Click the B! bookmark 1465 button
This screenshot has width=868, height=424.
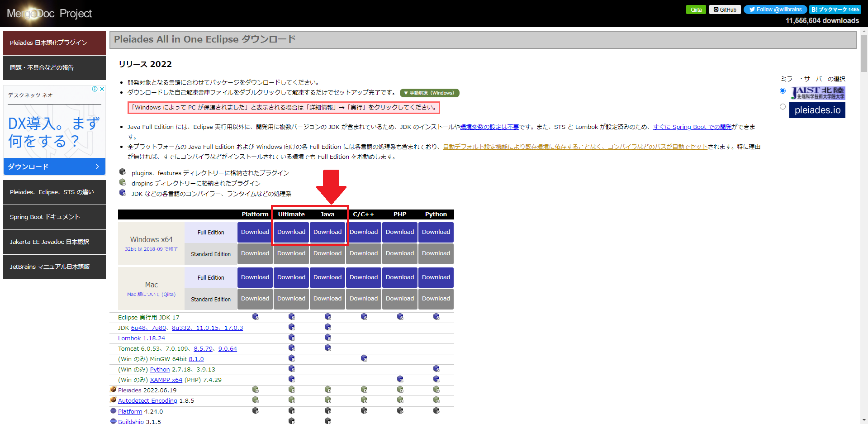point(835,10)
